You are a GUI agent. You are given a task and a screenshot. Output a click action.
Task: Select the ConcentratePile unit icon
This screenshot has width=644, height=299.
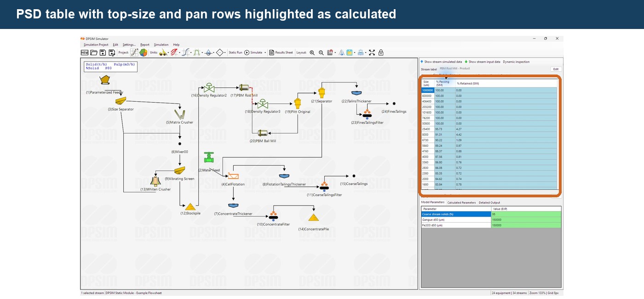tap(313, 218)
